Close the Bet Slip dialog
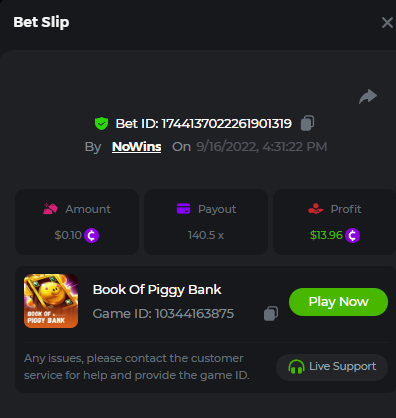 coord(387,23)
